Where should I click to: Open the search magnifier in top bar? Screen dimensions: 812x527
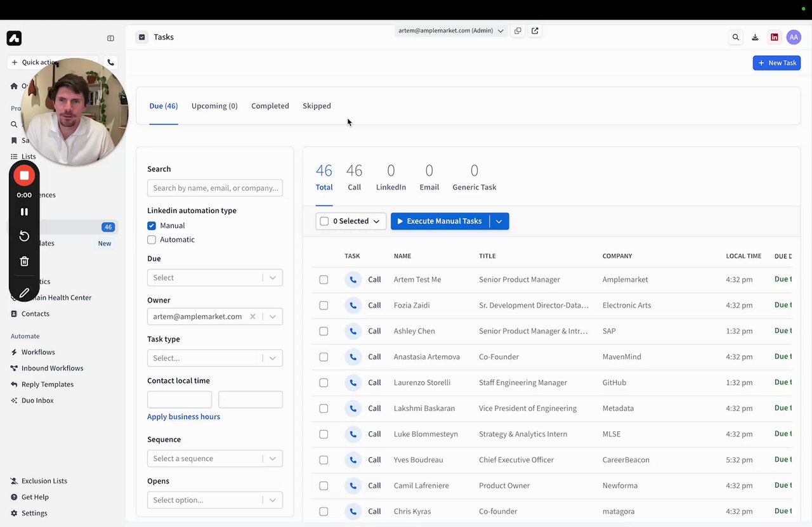[x=736, y=37]
